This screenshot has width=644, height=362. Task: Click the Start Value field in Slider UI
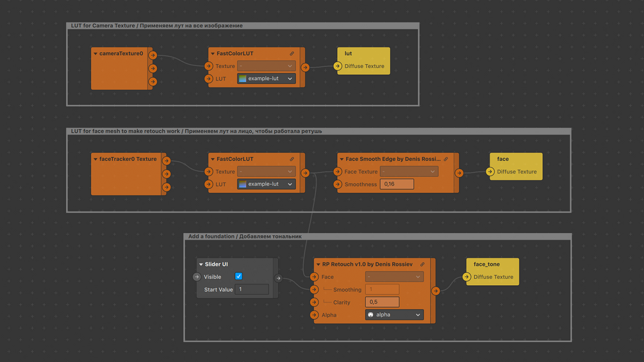click(252, 290)
